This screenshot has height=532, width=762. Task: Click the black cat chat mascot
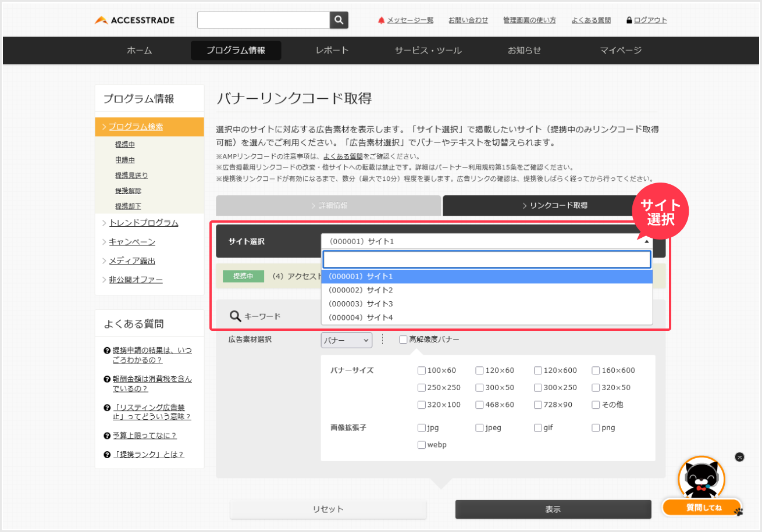click(x=702, y=478)
